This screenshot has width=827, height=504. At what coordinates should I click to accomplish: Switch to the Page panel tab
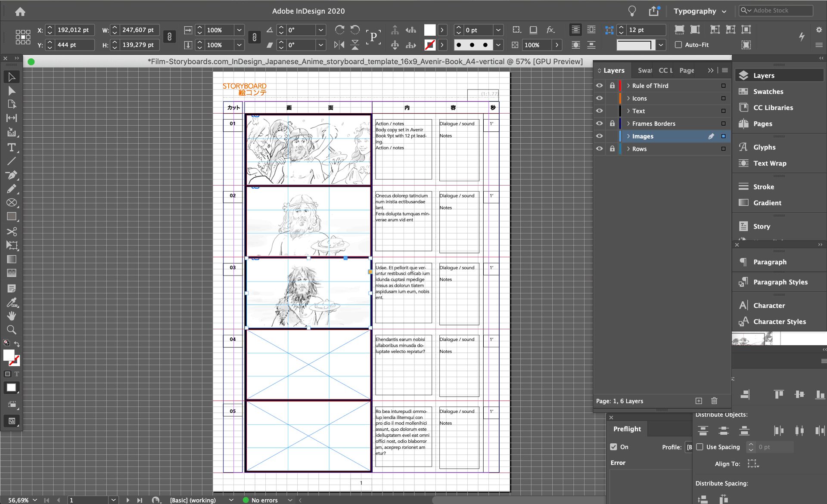point(687,70)
